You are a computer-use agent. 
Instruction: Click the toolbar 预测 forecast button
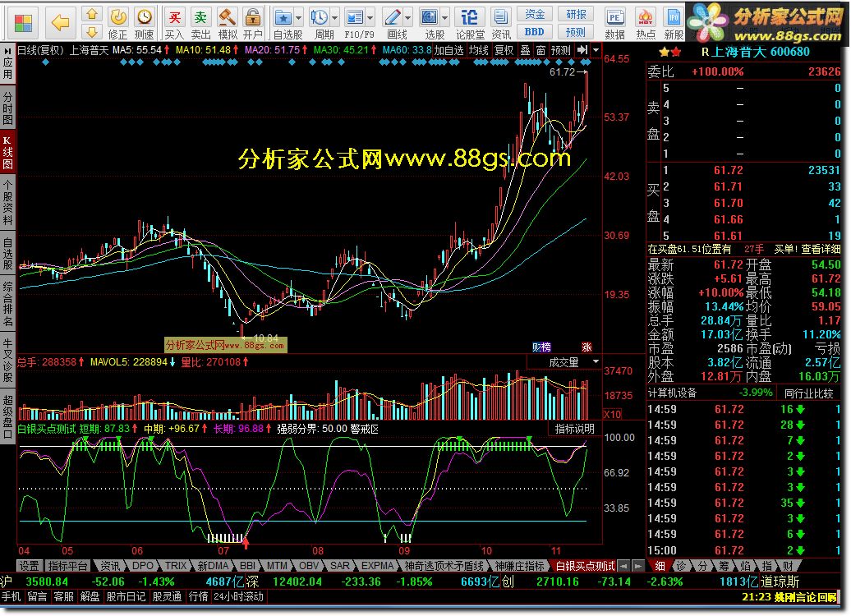pos(576,32)
